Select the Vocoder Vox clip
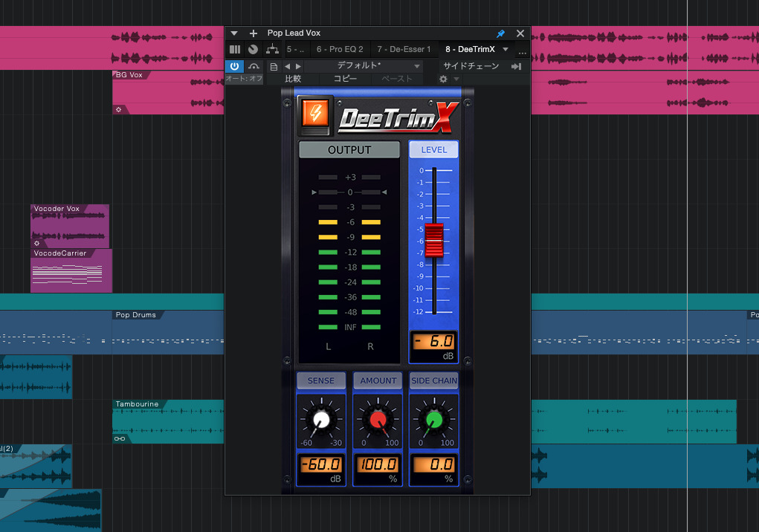Image resolution: width=759 pixels, height=532 pixels. point(70,227)
